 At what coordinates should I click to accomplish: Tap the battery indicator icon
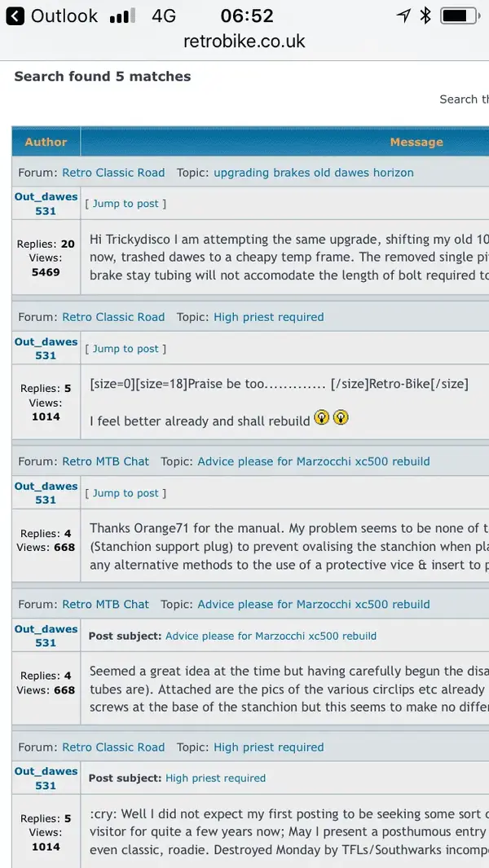460,16
